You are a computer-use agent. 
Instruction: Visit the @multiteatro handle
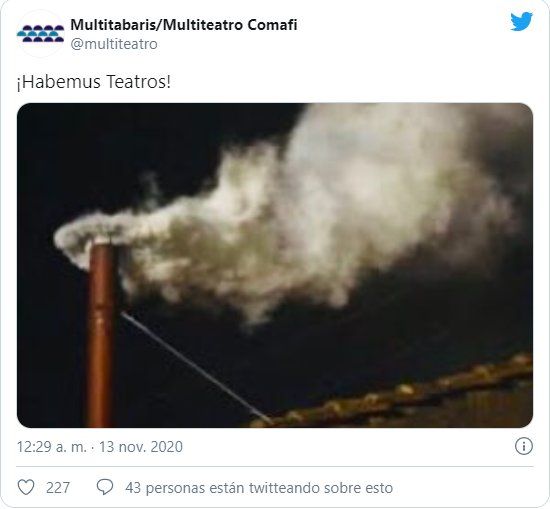pos(114,44)
